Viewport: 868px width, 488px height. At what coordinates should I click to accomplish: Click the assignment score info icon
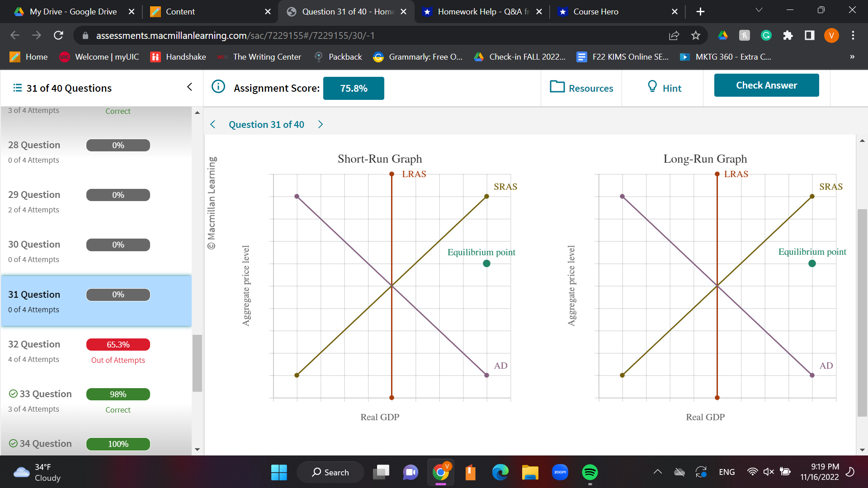click(x=218, y=87)
